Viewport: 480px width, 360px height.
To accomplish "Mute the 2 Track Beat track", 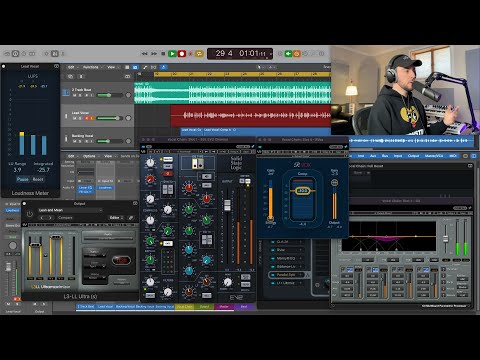I will [x=75, y=95].
